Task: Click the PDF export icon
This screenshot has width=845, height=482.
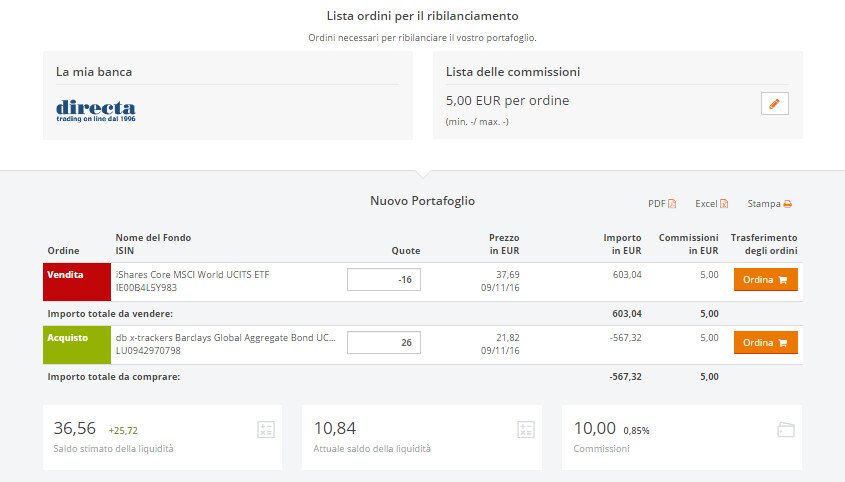Action: [x=672, y=204]
